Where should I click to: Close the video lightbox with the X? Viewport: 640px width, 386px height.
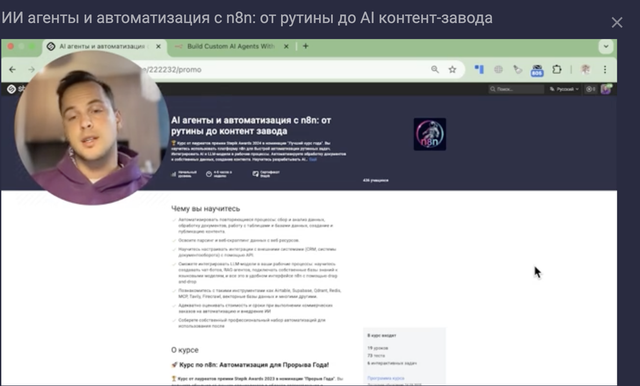click(x=617, y=22)
